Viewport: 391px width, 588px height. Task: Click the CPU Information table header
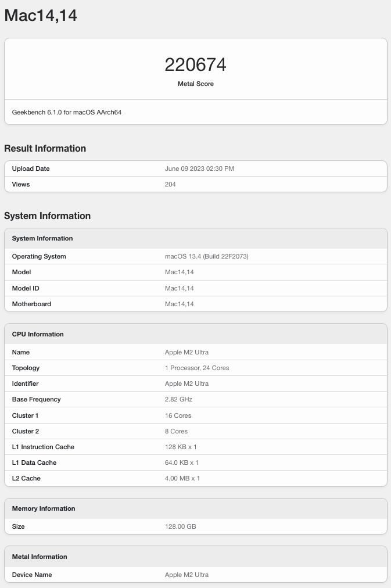click(x=38, y=334)
